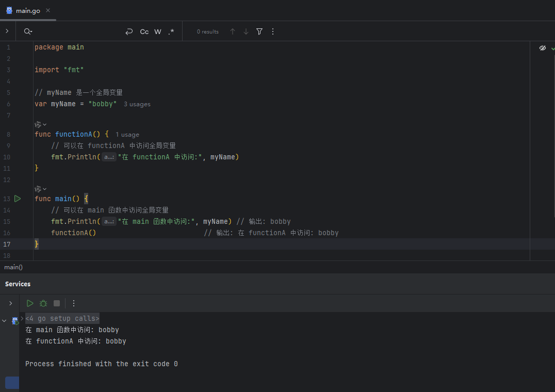Open search history magnifier dropdown
The height and width of the screenshot is (392, 555).
pos(28,31)
